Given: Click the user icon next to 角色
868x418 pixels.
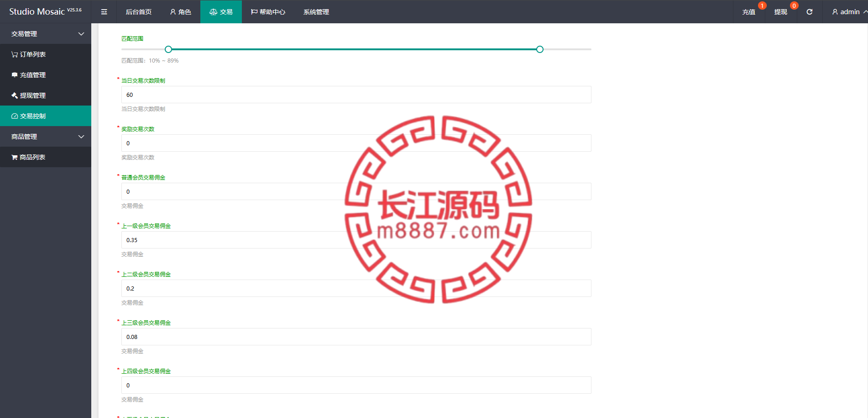Looking at the screenshot, I should tap(173, 12).
